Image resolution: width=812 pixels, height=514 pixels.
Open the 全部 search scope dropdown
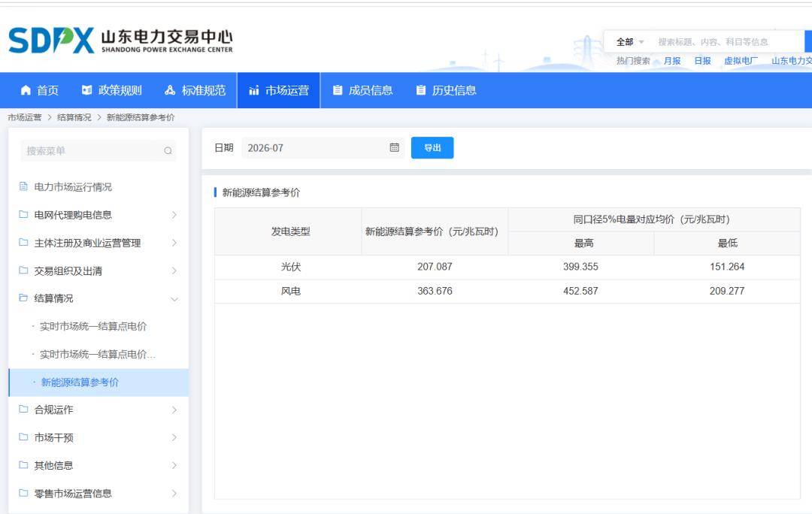coord(630,42)
